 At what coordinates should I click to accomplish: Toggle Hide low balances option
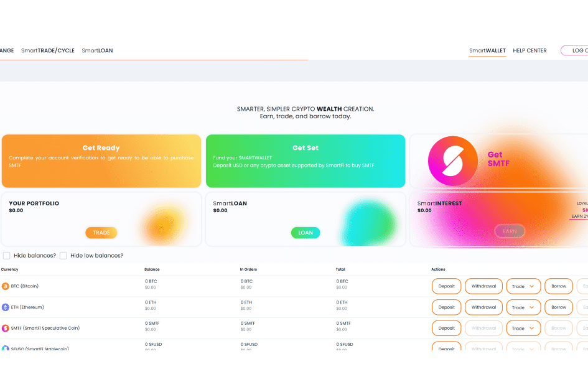click(x=63, y=255)
